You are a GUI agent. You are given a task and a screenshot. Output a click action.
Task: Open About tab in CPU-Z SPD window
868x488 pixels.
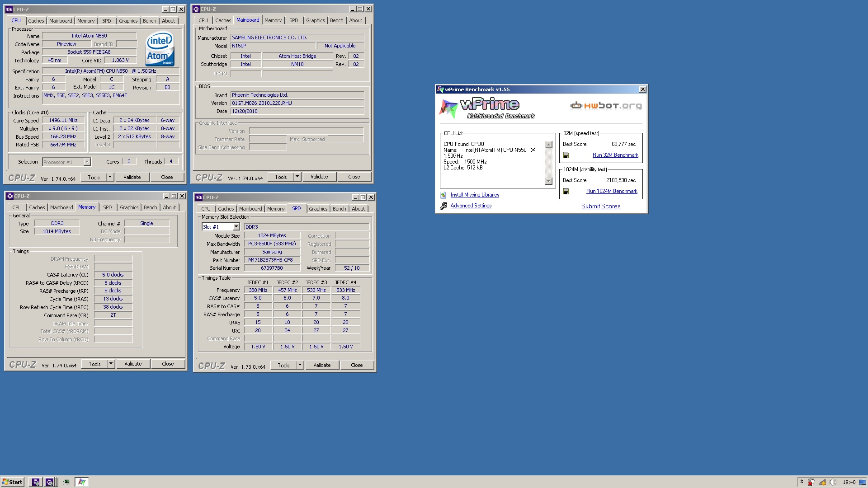(358, 209)
